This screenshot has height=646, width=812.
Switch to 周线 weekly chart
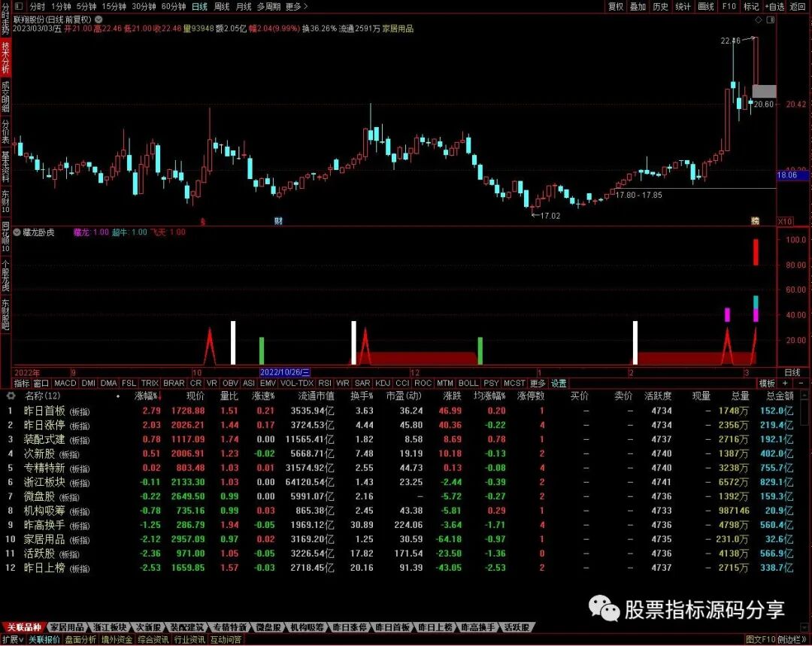(x=222, y=7)
